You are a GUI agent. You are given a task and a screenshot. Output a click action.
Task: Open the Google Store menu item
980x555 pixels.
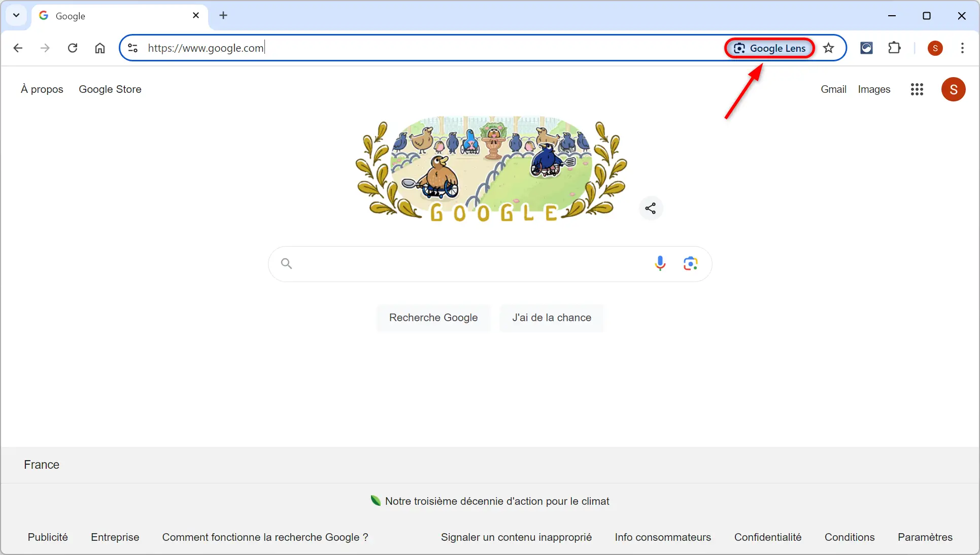110,89
